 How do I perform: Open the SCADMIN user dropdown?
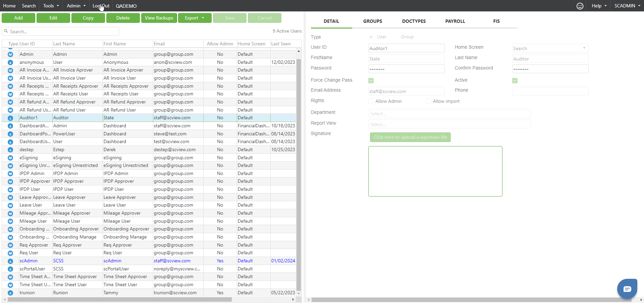(x=627, y=6)
